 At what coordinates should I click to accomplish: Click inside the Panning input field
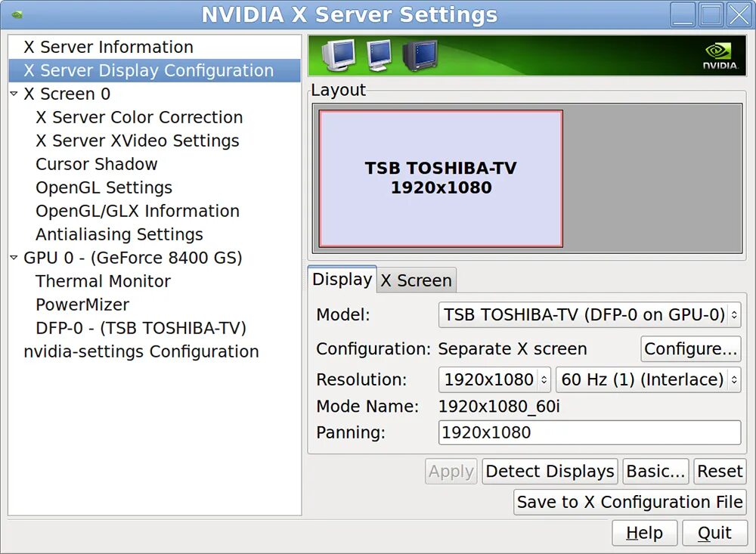590,432
